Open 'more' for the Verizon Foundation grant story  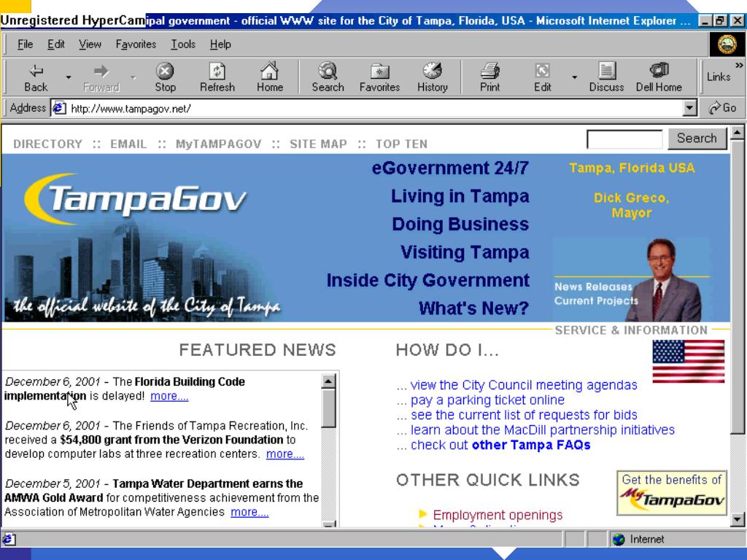point(285,454)
